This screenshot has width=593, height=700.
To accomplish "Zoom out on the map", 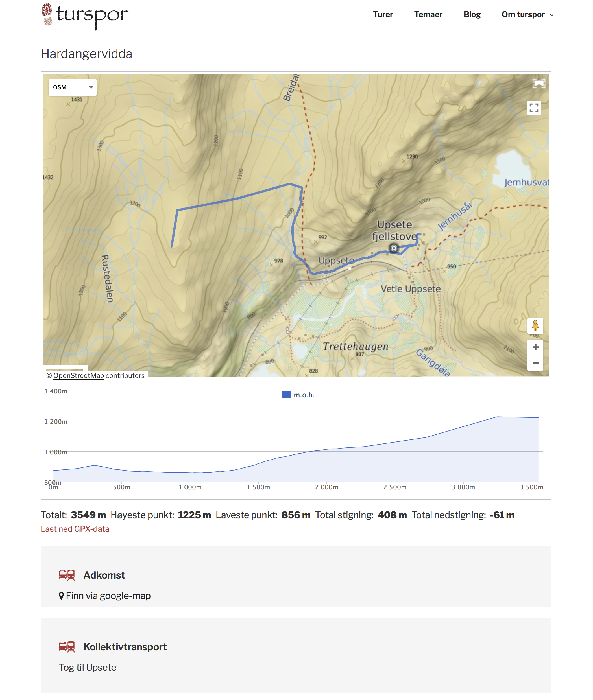I will [x=535, y=363].
